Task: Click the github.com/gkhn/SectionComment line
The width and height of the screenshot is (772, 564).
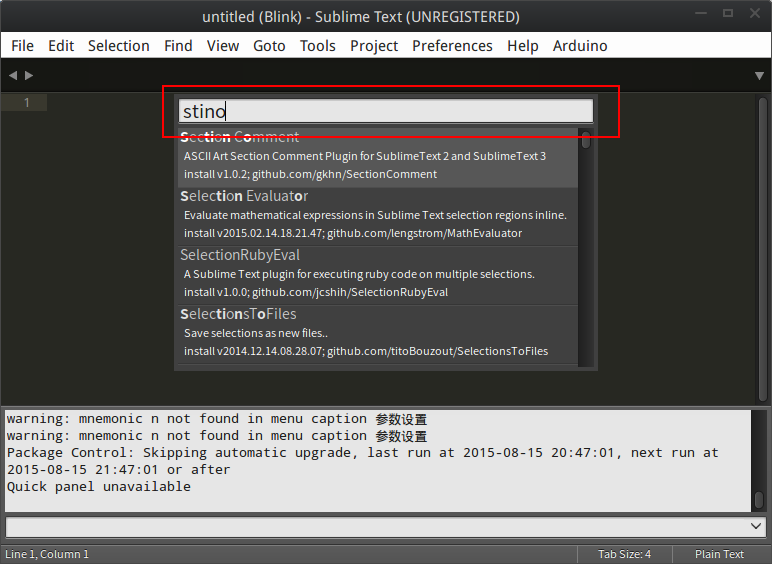Action: tap(310, 174)
